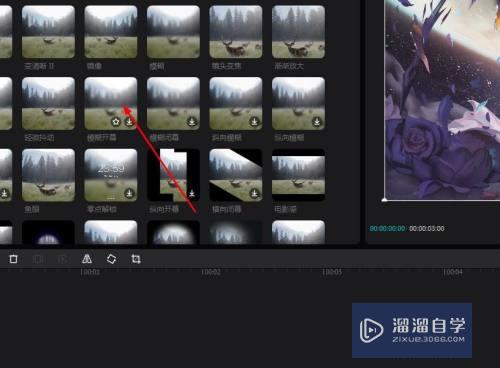The width and height of the screenshot is (500, 368).
Task: Select the 鱼眼 fisheye effect thumbnail
Action: tap(48, 175)
